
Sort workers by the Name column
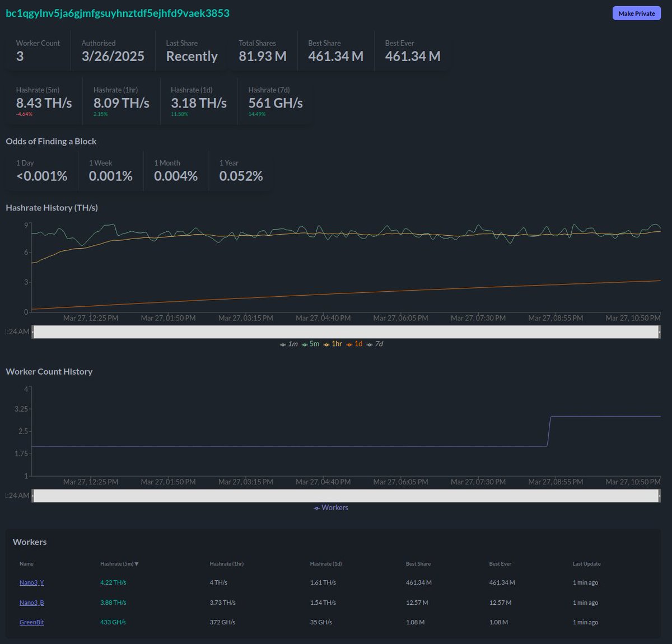click(x=26, y=564)
